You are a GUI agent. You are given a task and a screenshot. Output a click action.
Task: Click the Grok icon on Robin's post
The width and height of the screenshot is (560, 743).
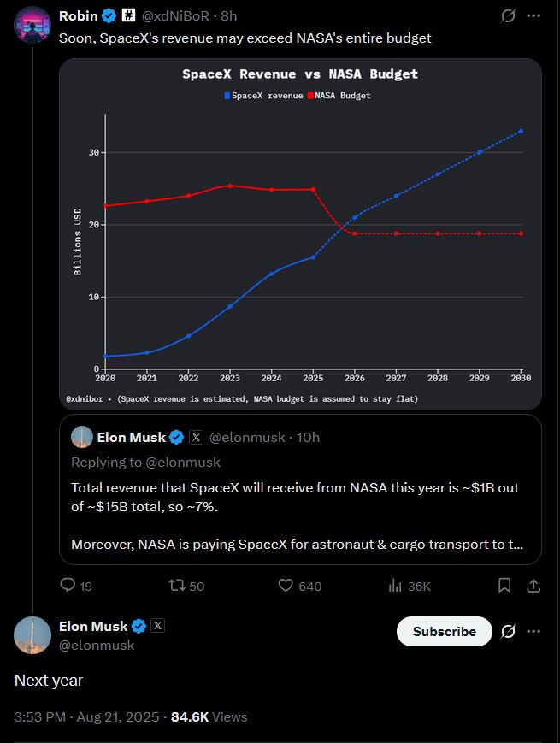(507, 16)
